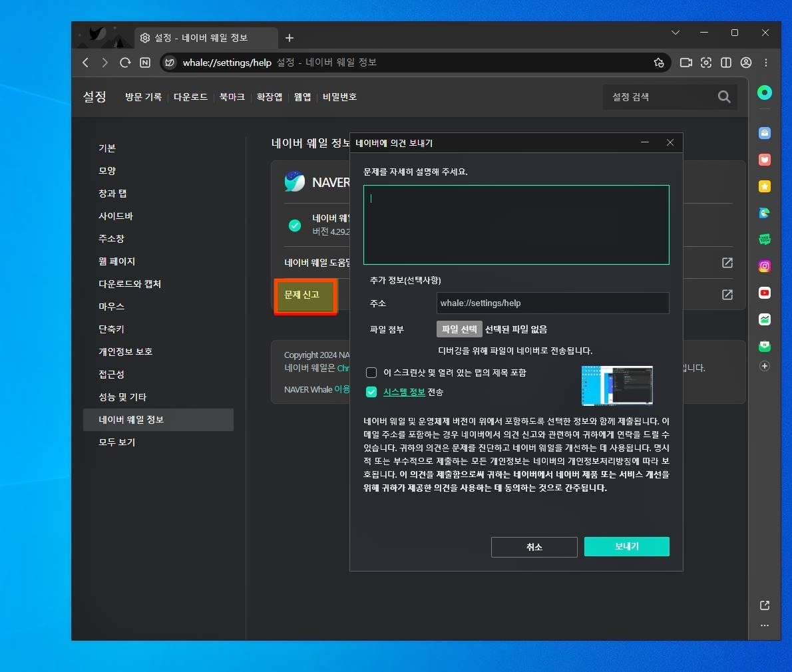
Task: Open a new tab with the plus button
Action: point(290,38)
